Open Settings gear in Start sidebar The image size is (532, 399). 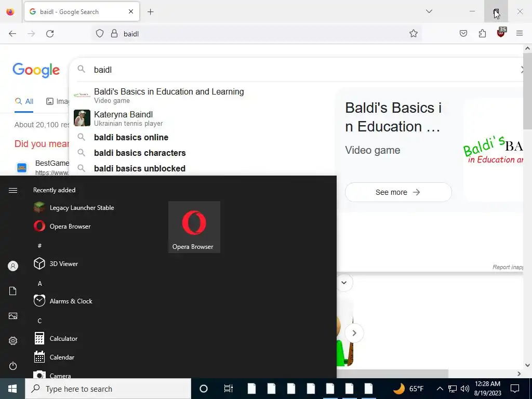(x=13, y=341)
